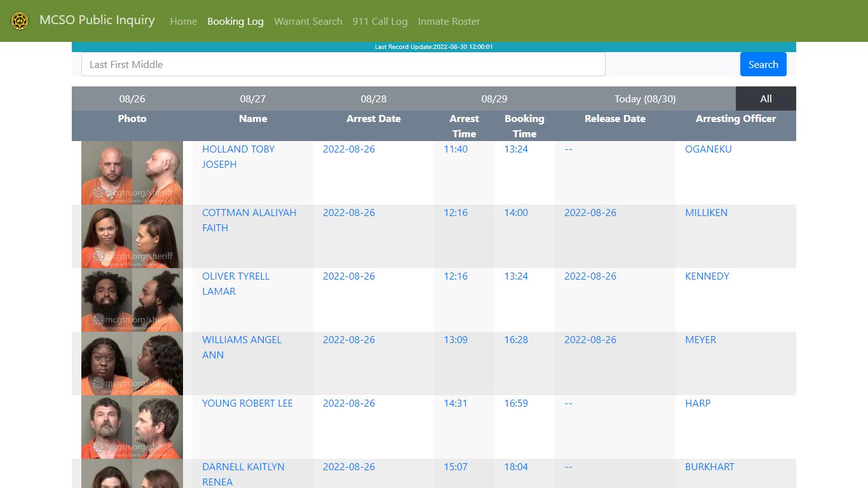Open the YOUNG ROBERT LEE record link

click(x=247, y=403)
